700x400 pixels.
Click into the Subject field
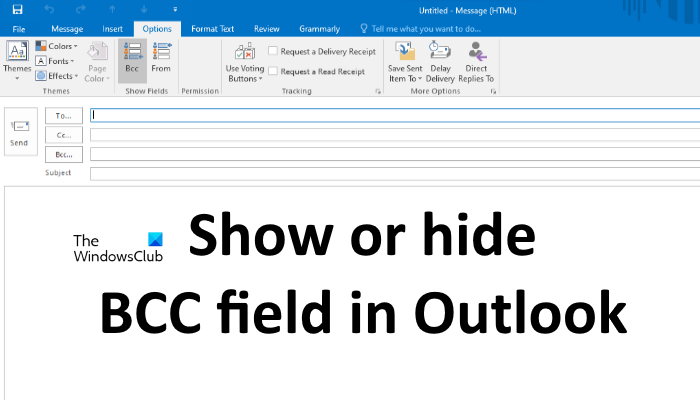(x=394, y=173)
